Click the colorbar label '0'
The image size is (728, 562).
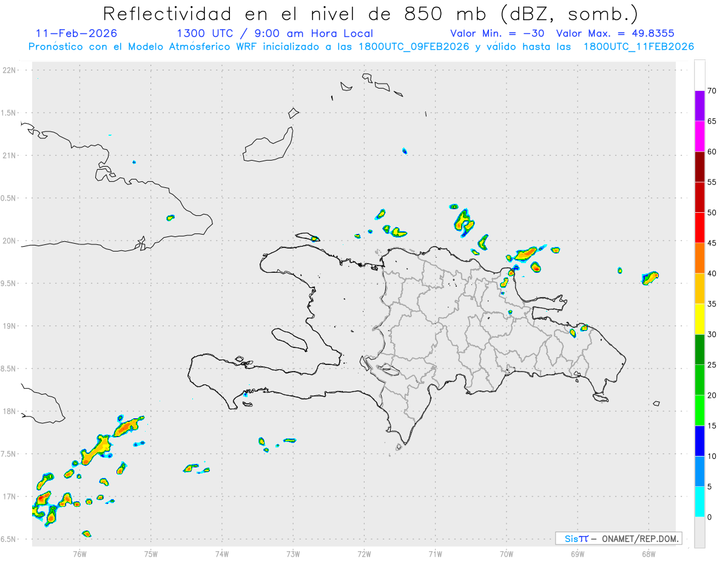[710, 517]
